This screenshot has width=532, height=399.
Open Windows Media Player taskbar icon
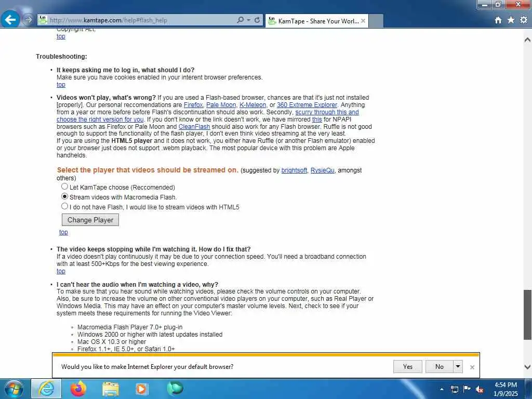pos(142,389)
